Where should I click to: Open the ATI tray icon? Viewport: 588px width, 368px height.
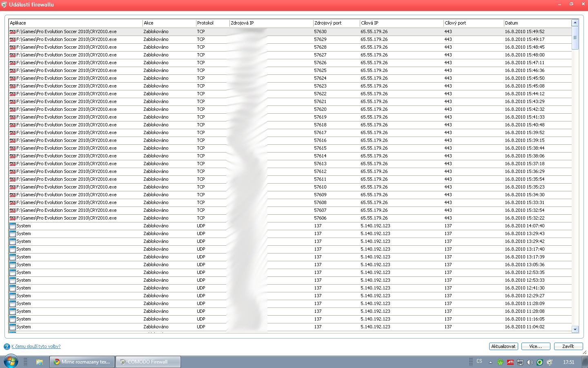pos(510,362)
